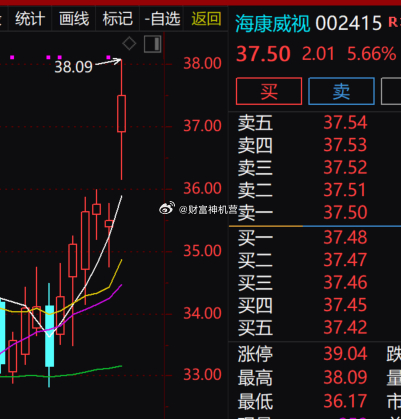Select the 买三 price 37.46

pyautogui.click(x=345, y=282)
